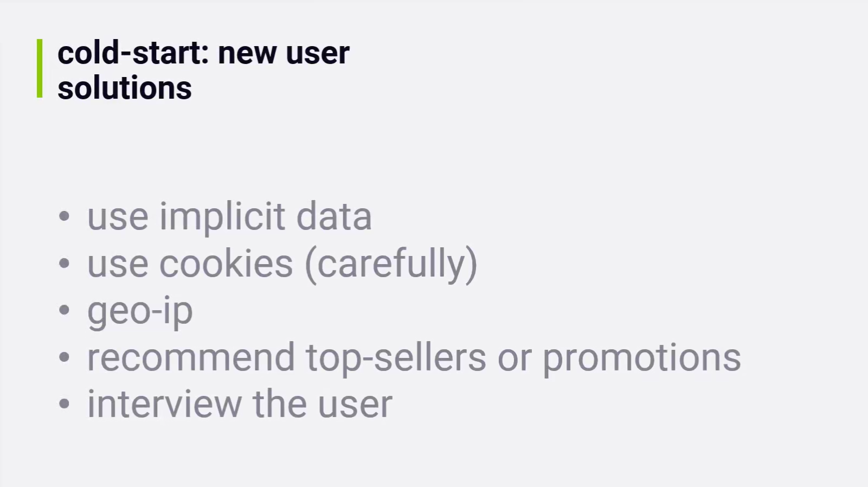868x487 pixels.
Task: Click the bullet dot before "use cookies"
Action: 65,264
